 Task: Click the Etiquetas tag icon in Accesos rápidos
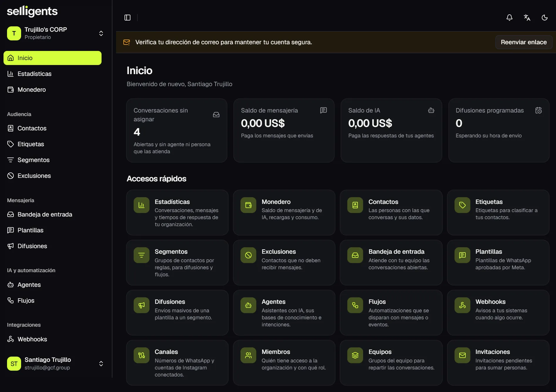463,205
